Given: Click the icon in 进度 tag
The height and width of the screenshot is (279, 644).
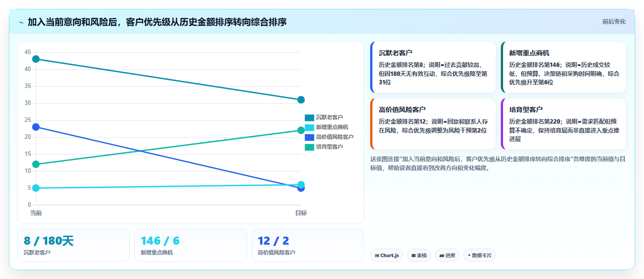Looking at the screenshot, I should pos(442,256).
